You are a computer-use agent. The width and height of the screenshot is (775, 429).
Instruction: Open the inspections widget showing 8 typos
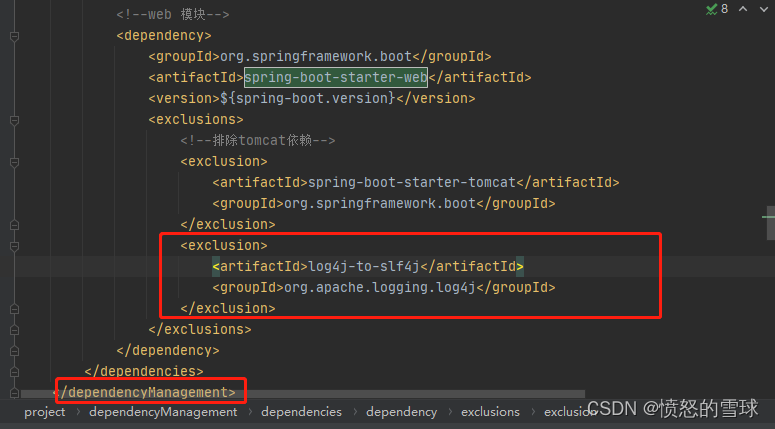pyautogui.click(x=717, y=9)
